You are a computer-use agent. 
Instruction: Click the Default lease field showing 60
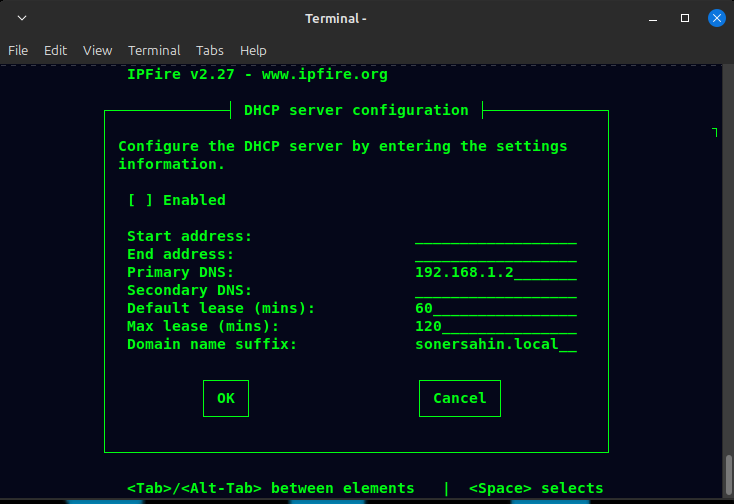click(x=496, y=308)
